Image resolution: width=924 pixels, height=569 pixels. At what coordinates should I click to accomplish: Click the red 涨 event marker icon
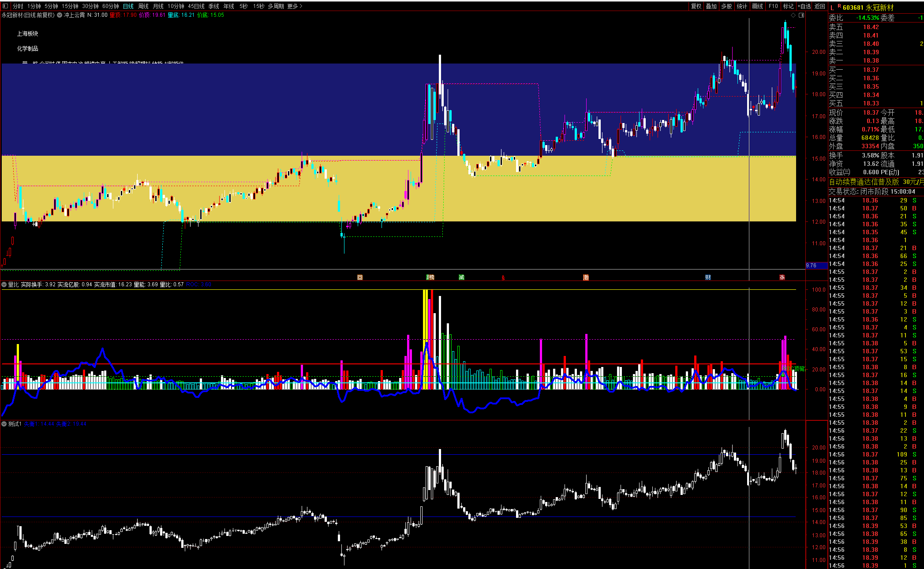pos(782,277)
